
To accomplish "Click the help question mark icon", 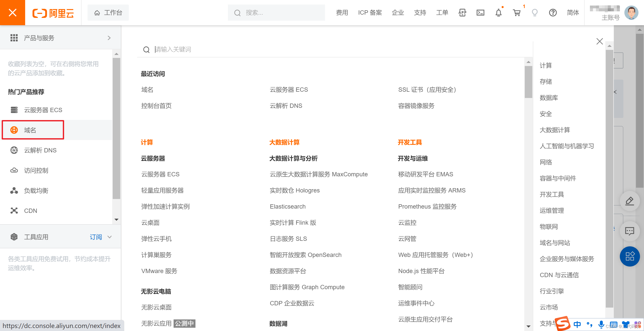I will (553, 13).
